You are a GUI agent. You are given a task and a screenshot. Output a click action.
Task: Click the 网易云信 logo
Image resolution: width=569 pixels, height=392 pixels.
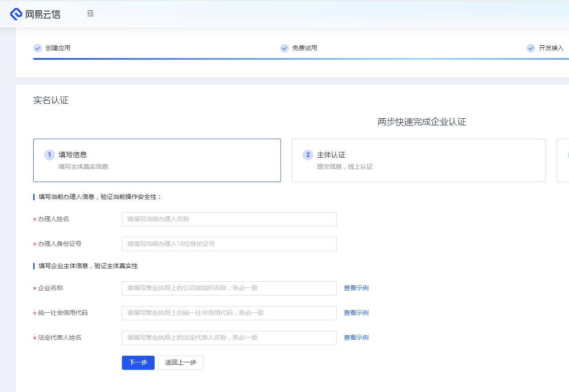click(35, 14)
